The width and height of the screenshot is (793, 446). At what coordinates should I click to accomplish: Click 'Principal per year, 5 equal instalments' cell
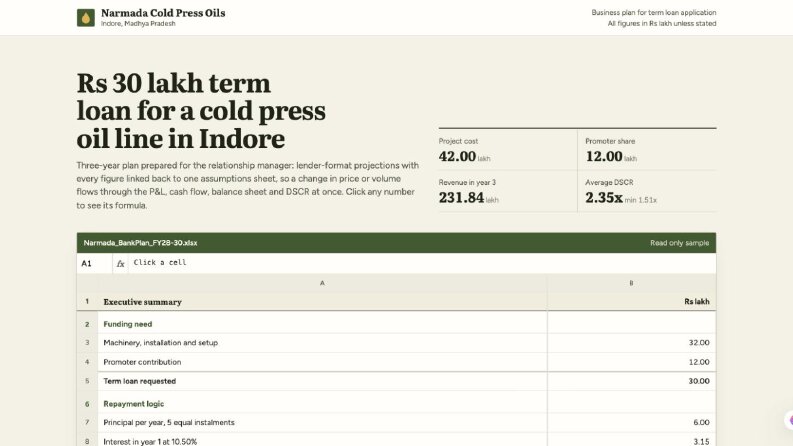(322, 422)
